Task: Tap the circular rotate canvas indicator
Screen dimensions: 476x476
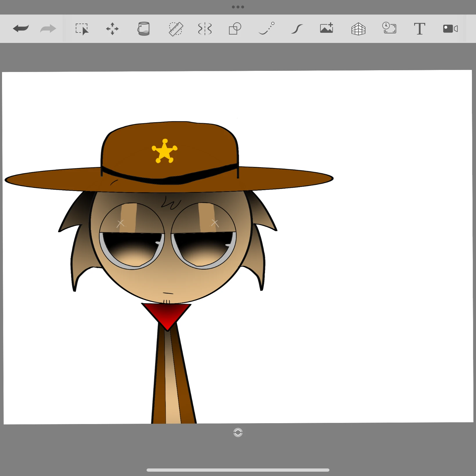Action: (x=238, y=432)
